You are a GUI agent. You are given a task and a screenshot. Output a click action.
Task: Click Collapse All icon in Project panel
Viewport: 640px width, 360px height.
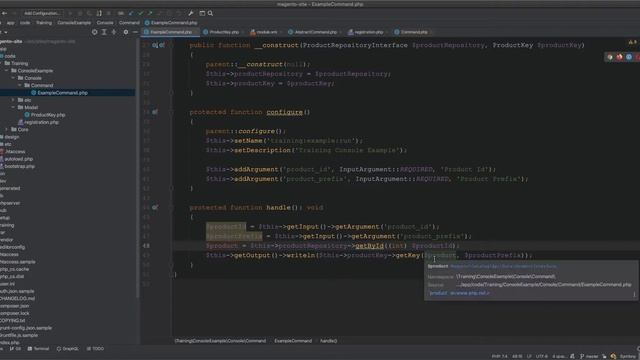pos(114,32)
